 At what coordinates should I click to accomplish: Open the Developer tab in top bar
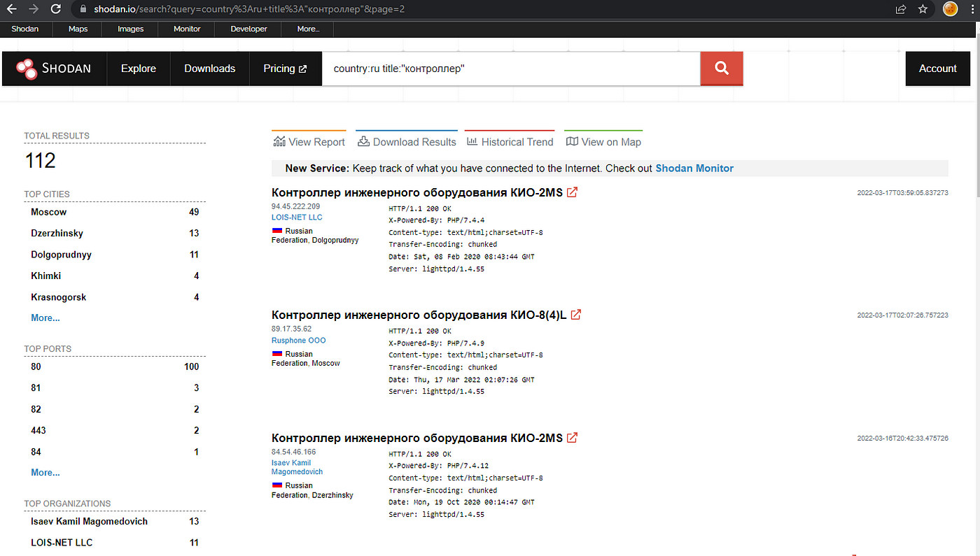point(249,29)
